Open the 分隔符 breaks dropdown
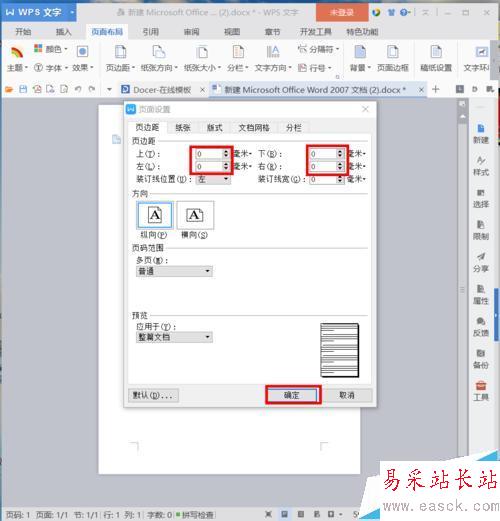Viewport: 500px width, 521px height. point(318,49)
